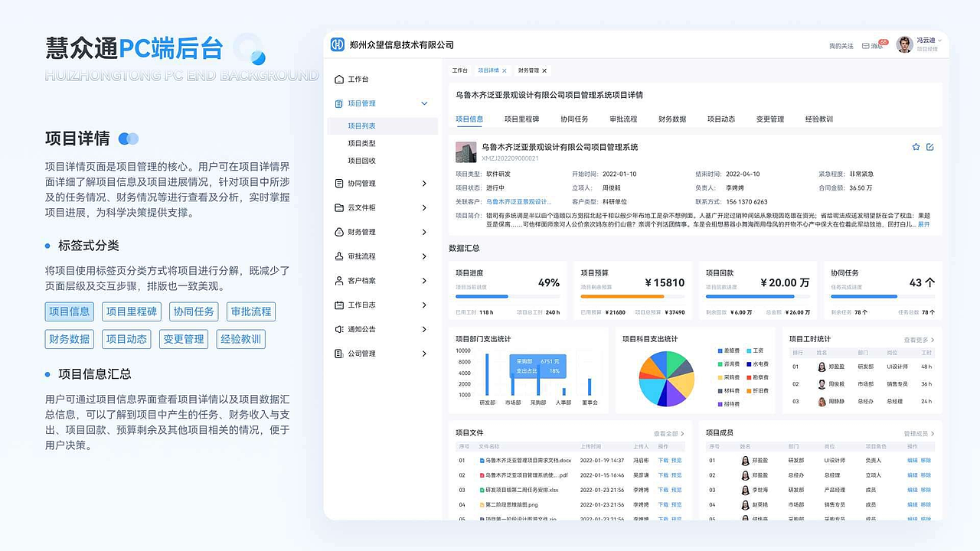The image size is (980, 551).
Task: Click 管理成员 in 项目成员
Action: point(919,434)
